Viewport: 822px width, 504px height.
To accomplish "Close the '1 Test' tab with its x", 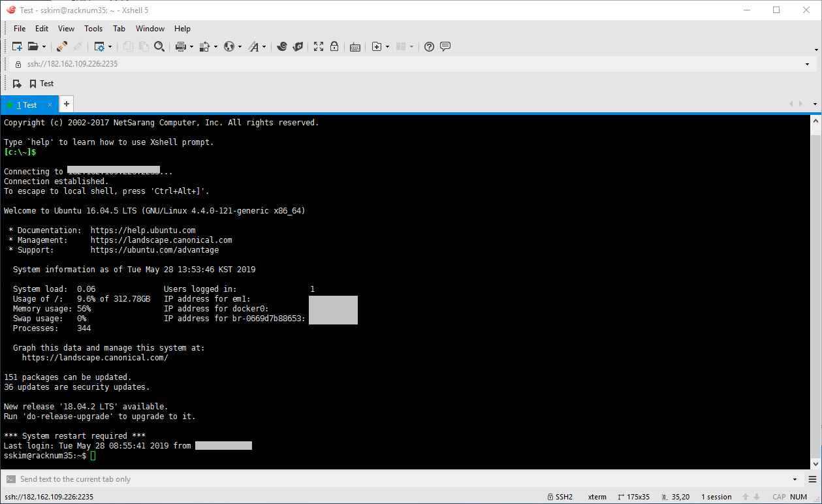I will click(x=50, y=104).
